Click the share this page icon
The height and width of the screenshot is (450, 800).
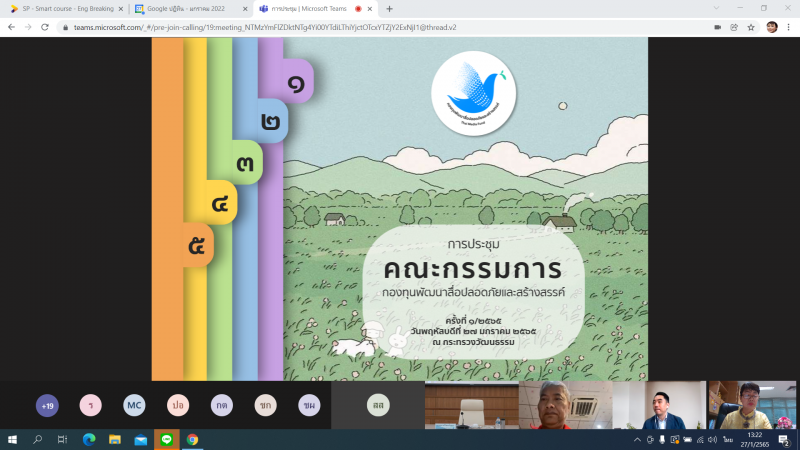click(734, 28)
